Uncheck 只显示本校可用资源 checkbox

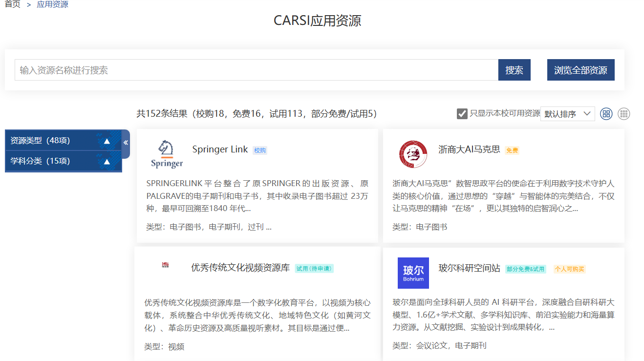[462, 114]
